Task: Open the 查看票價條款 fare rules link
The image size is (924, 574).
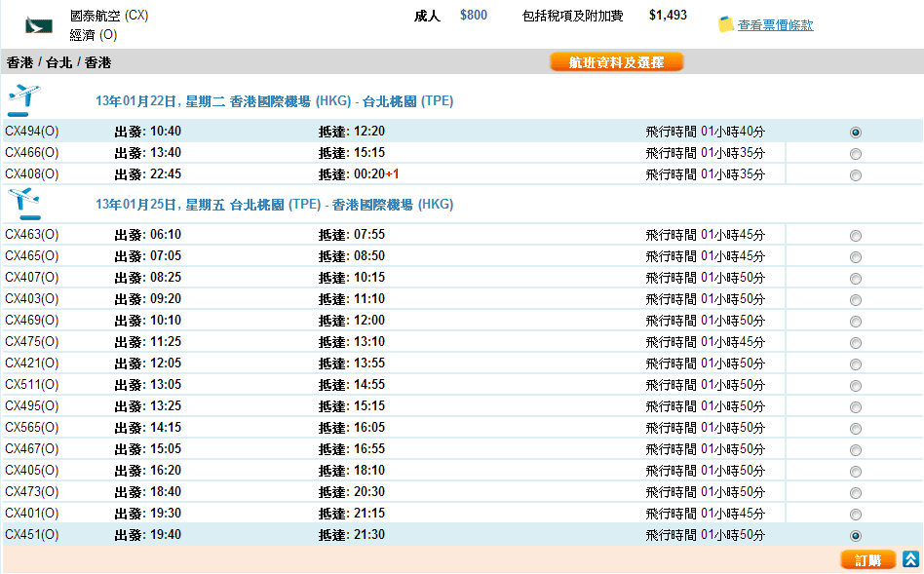Action: [x=775, y=25]
